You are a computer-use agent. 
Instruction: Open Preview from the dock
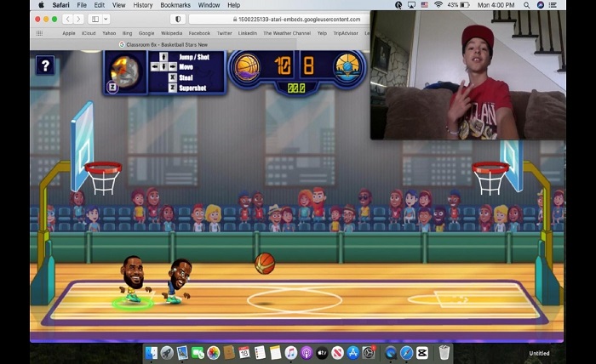(x=182, y=353)
